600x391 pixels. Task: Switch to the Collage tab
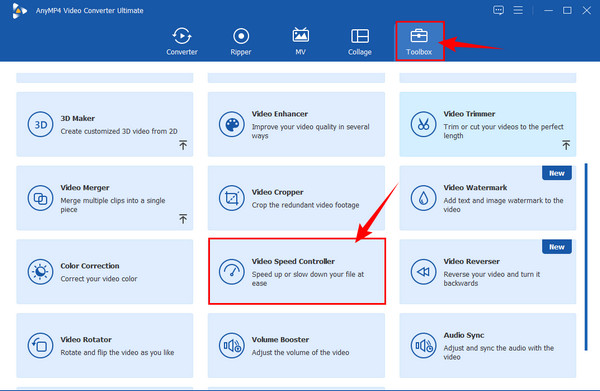[x=360, y=41]
